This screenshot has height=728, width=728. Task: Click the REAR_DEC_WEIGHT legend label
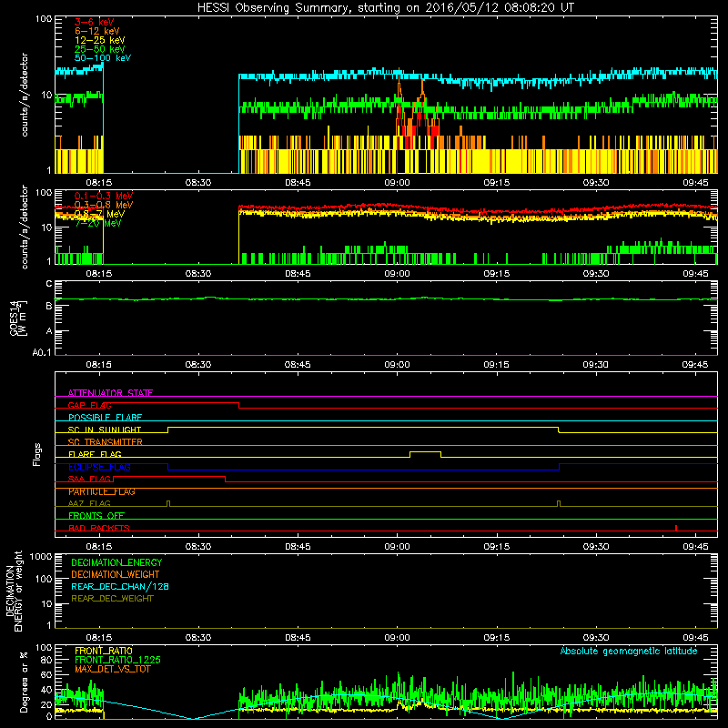[x=112, y=599]
